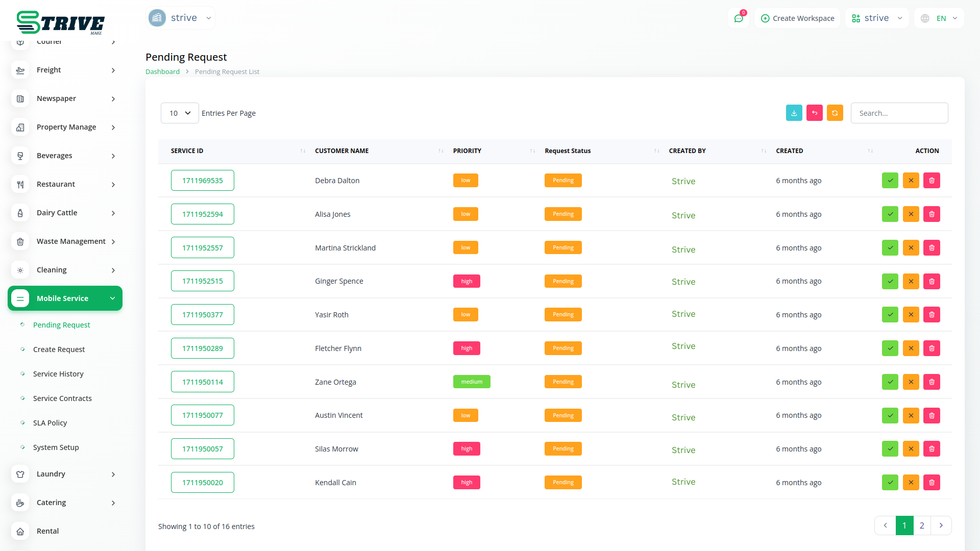Approve Kendall Cain's request with green checkmark

click(890, 482)
